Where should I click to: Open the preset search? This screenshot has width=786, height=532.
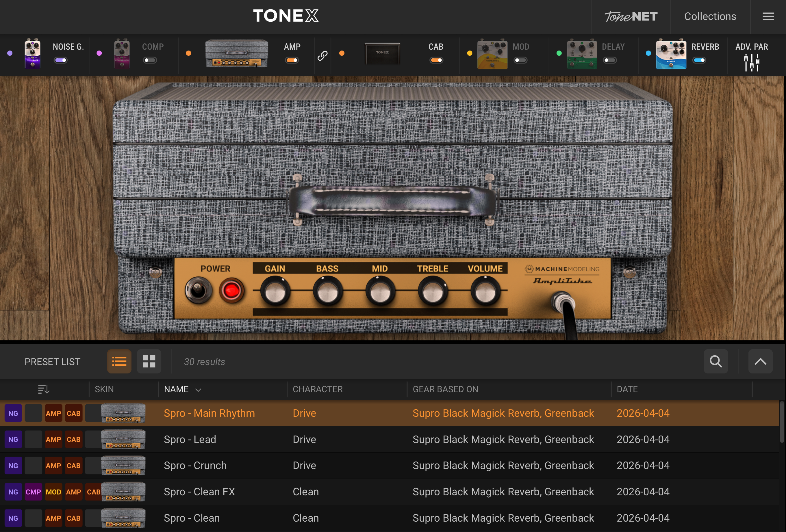pos(716,361)
